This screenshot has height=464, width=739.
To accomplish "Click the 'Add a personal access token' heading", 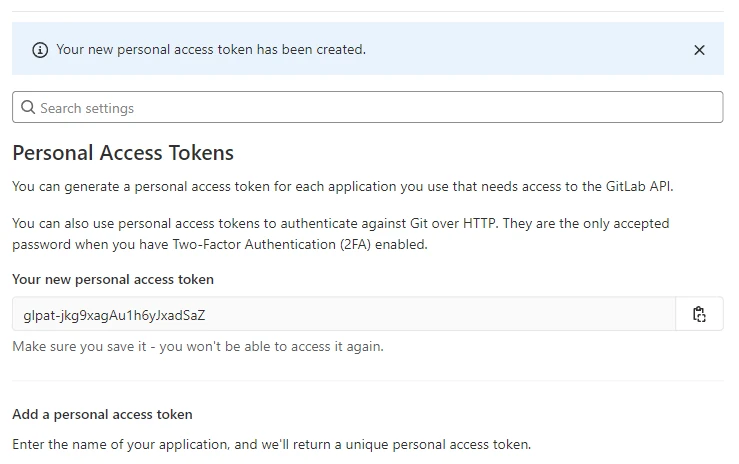I will click(102, 414).
